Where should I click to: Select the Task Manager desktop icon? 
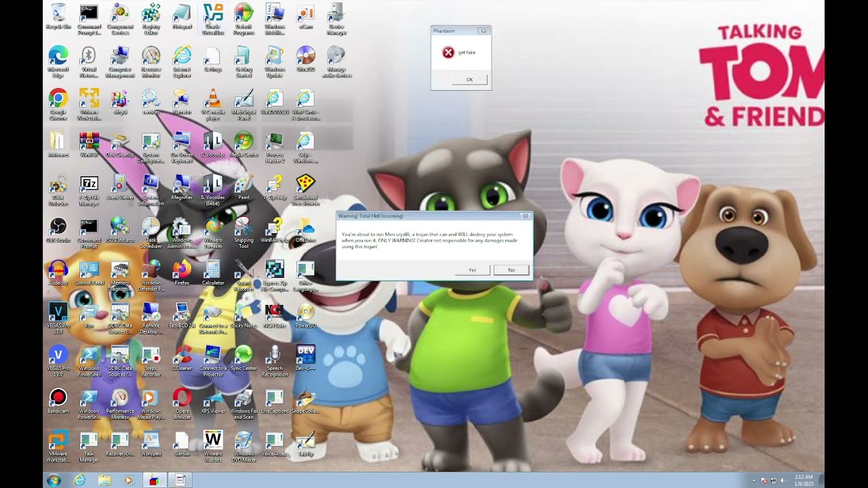coord(89,447)
